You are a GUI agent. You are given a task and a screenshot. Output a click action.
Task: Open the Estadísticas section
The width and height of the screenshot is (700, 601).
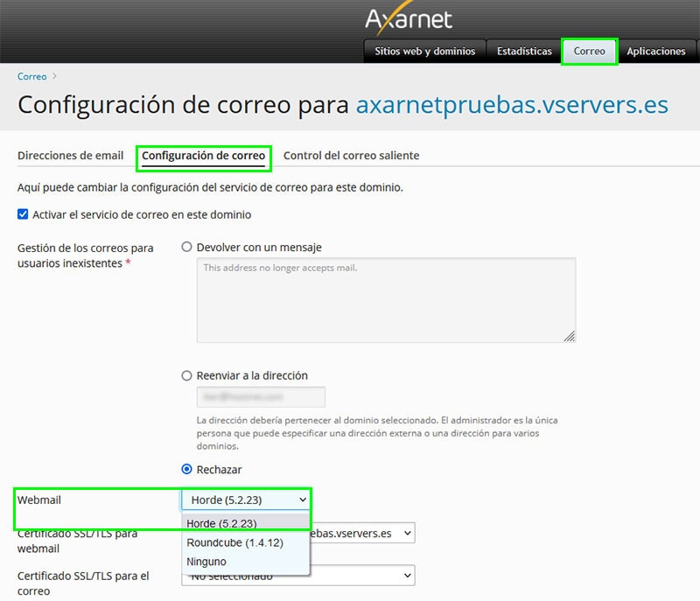click(x=524, y=51)
